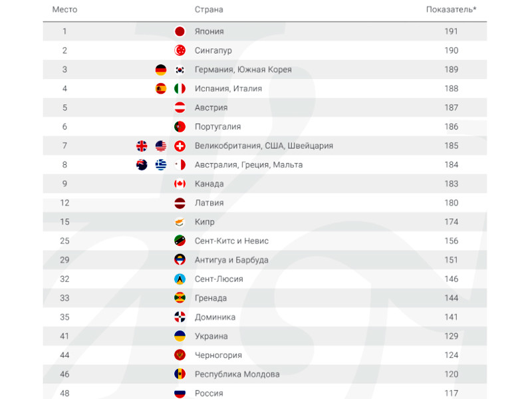The height and width of the screenshot is (399, 532).
Task: Click the United Kingdom flag icon
Action: tap(142, 146)
